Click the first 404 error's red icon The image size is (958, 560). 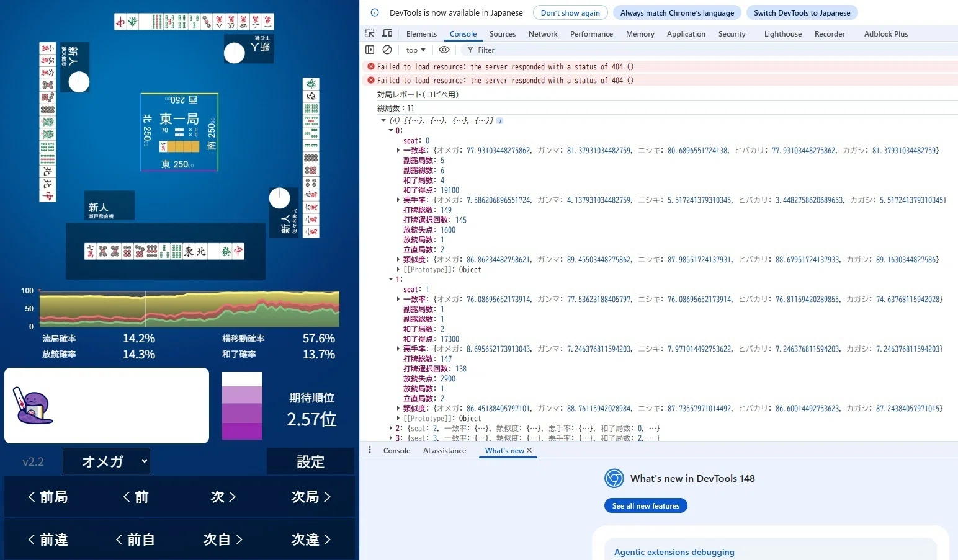click(x=371, y=66)
